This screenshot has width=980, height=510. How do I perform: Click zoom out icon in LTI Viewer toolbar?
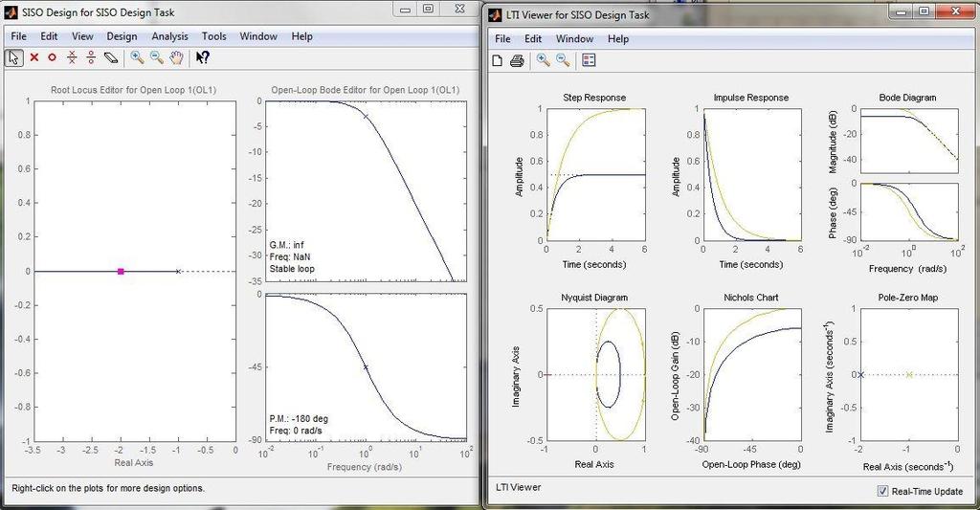coord(563,60)
